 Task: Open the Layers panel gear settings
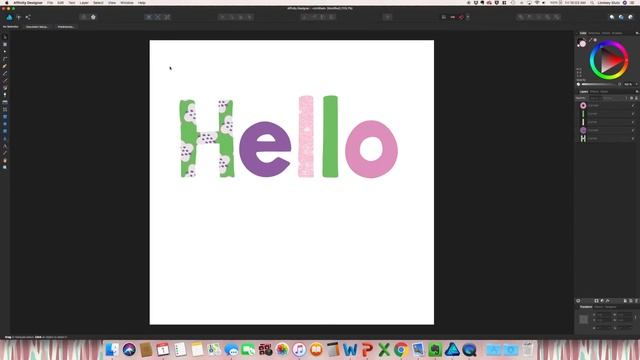(631, 98)
